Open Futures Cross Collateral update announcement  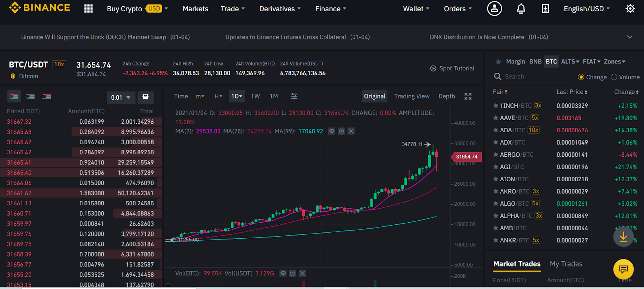click(297, 37)
